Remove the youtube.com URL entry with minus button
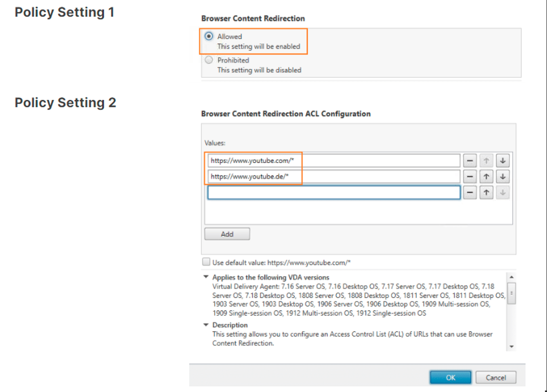 (470, 161)
